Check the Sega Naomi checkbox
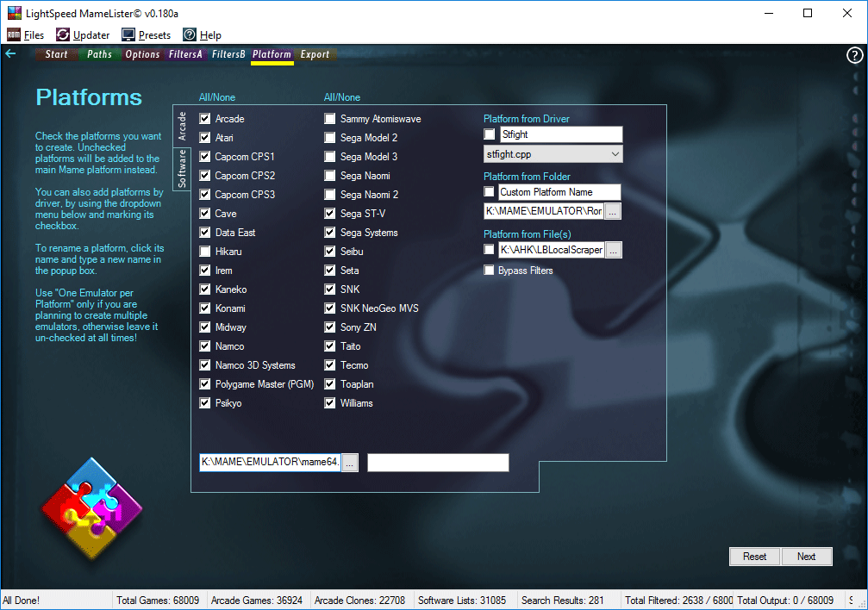Image resolution: width=868 pixels, height=610 pixels. coord(330,176)
